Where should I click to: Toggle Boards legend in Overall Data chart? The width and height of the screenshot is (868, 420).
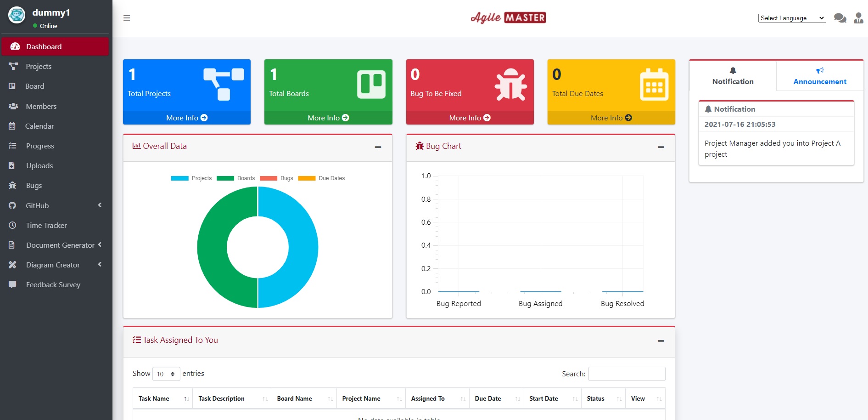pyautogui.click(x=235, y=178)
